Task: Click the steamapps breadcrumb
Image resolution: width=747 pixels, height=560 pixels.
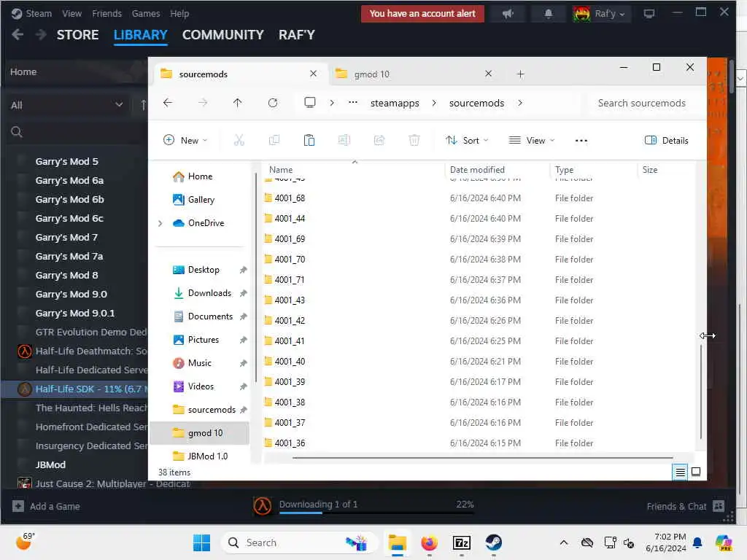Action: 395,103
